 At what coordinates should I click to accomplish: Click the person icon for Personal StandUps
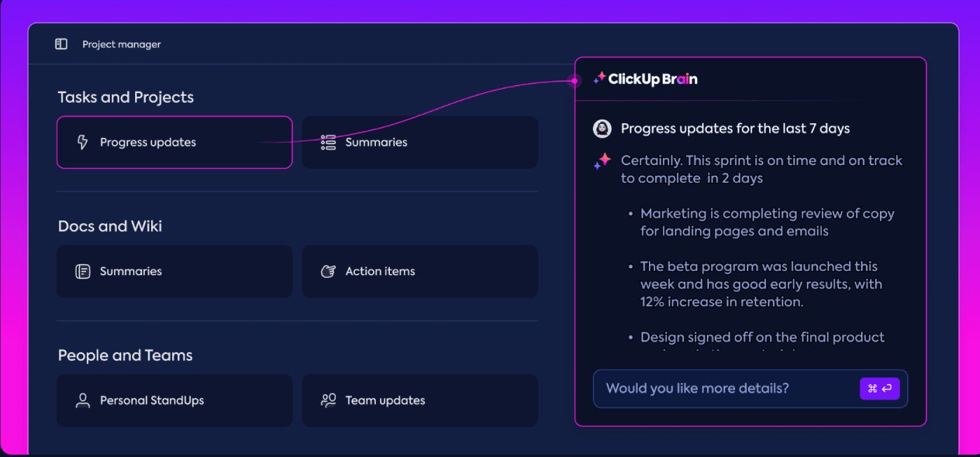coord(83,400)
